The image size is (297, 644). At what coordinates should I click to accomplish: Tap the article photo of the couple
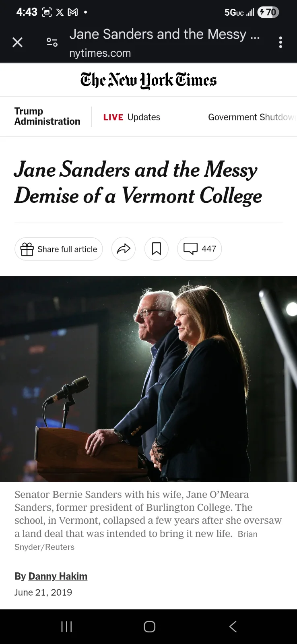[x=148, y=379]
